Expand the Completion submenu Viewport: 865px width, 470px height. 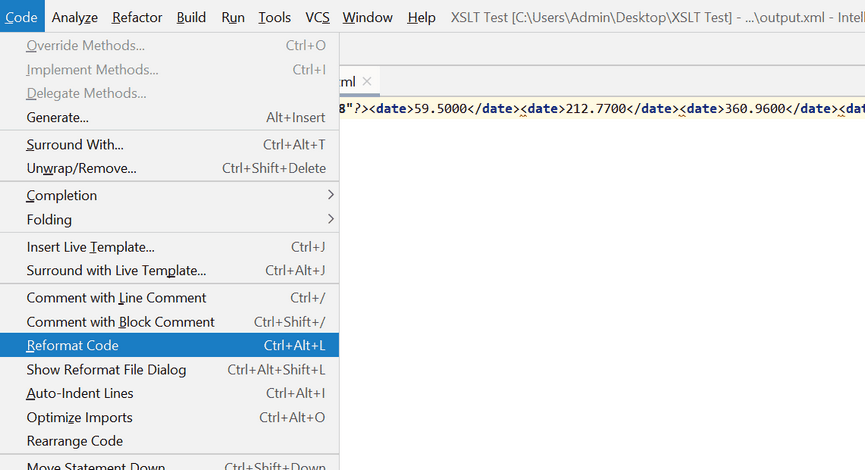click(170, 195)
